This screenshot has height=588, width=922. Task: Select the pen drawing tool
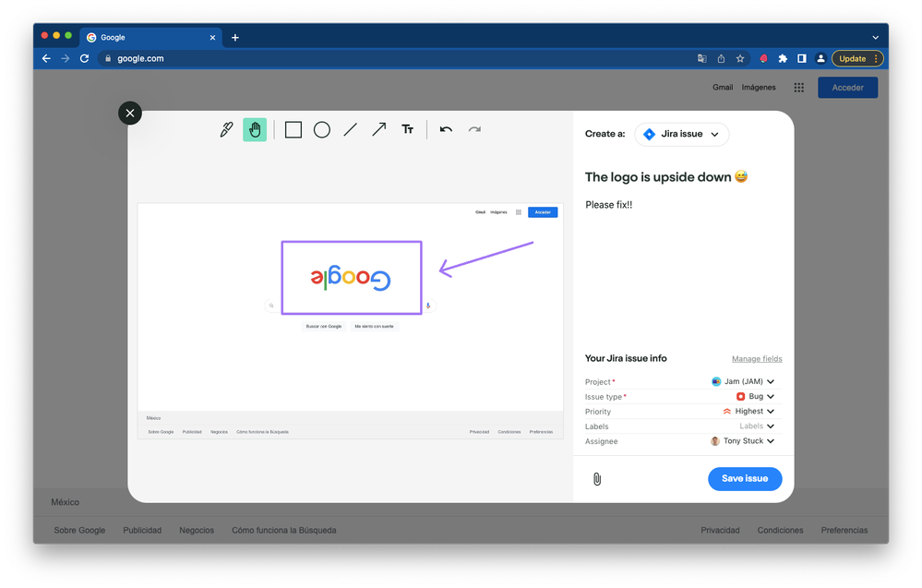click(x=226, y=129)
